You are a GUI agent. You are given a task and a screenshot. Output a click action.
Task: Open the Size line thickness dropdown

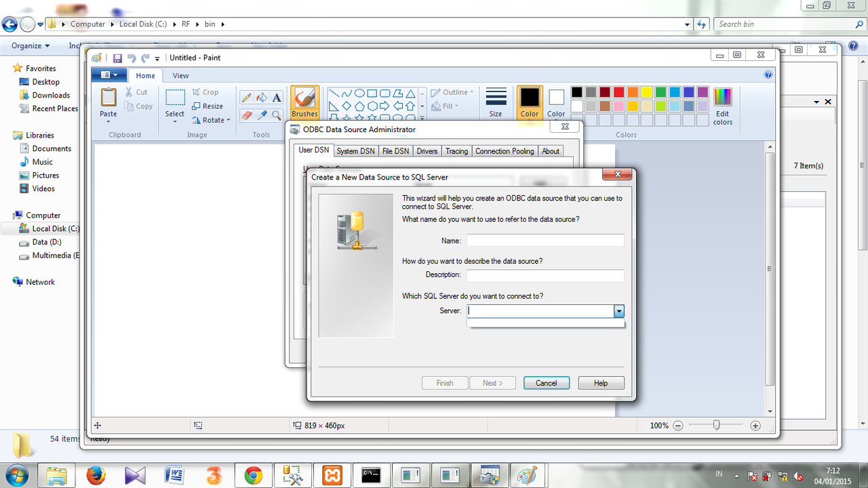pos(496,102)
